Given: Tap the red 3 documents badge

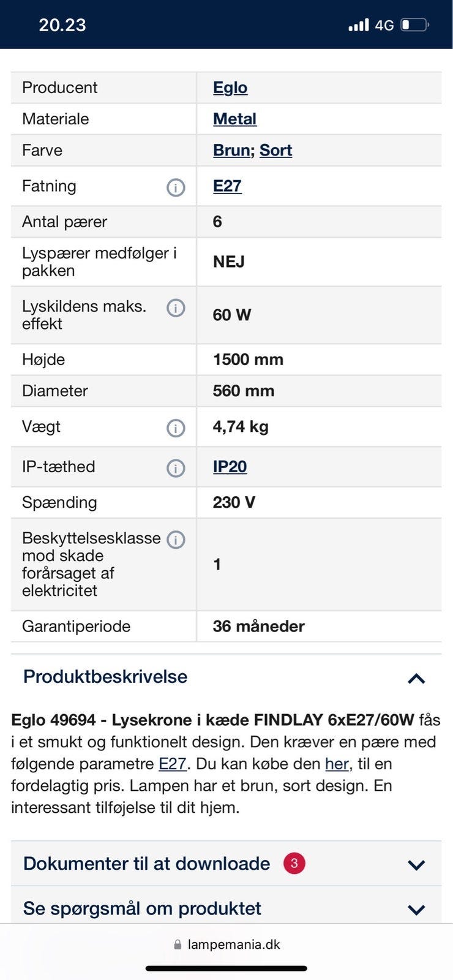Looking at the screenshot, I should click(x=294, y=864).
